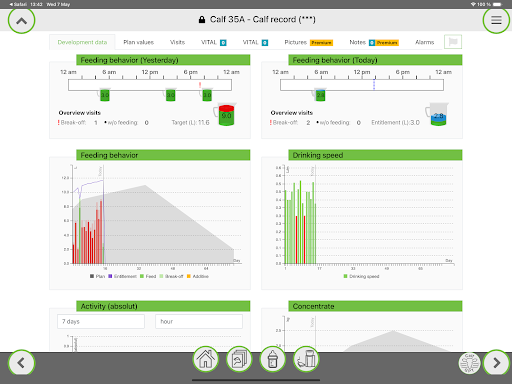Image resolution: width=512 pixels, height=384 pixels.
Task: Open the hour interval dropdown
Action: click(x=199, y=321)
